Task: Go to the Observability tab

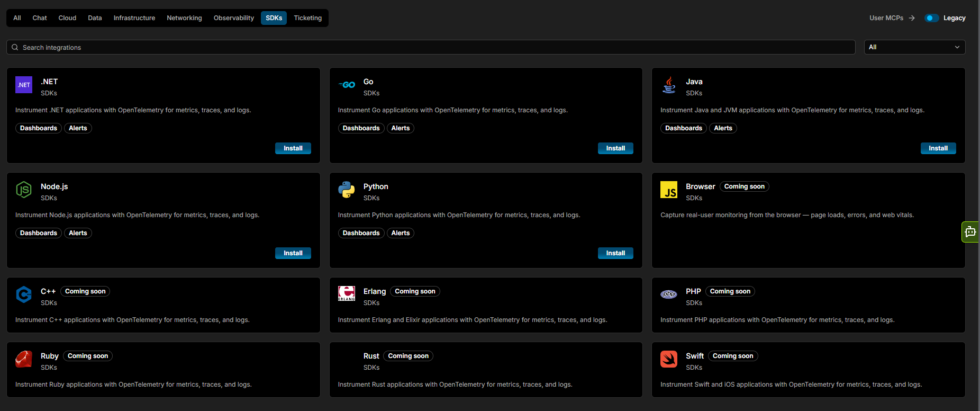Action: [x=234, y=18]
